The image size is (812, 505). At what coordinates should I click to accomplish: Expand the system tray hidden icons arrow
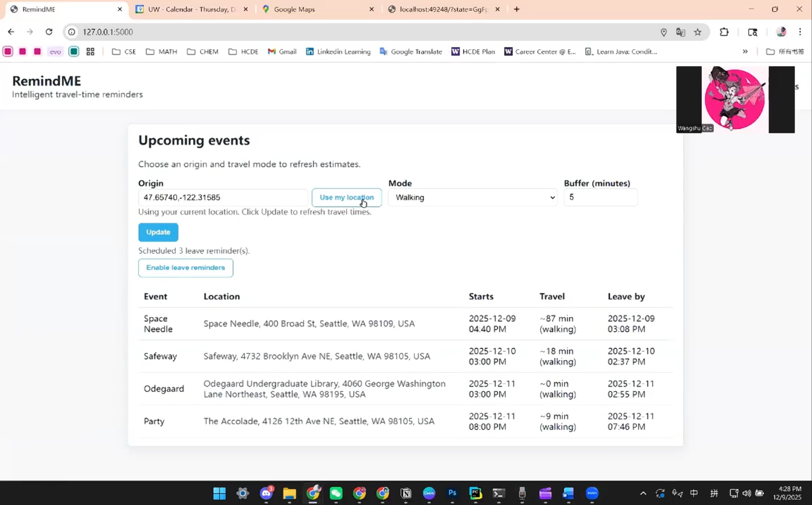643,493
